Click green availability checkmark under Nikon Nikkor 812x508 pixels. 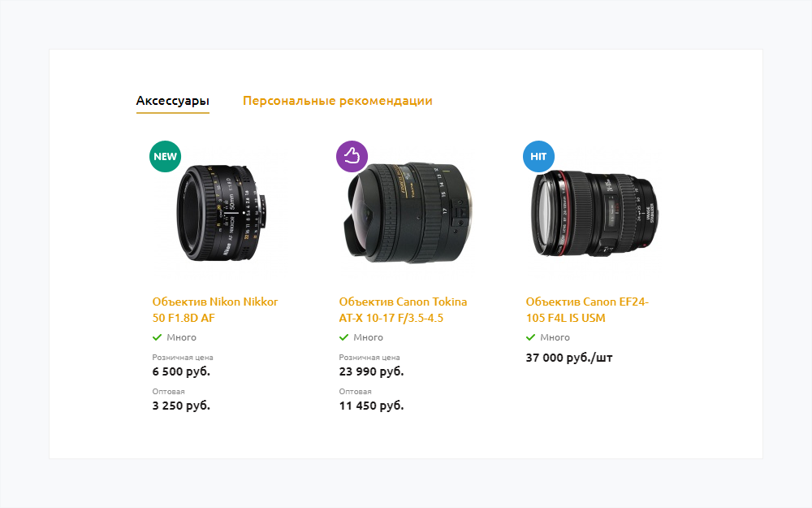157,337
